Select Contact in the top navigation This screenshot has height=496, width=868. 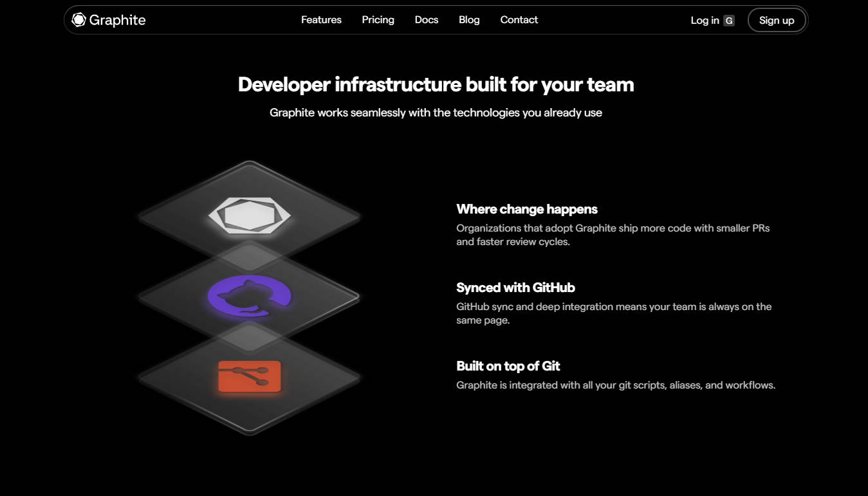pos(519,20)
